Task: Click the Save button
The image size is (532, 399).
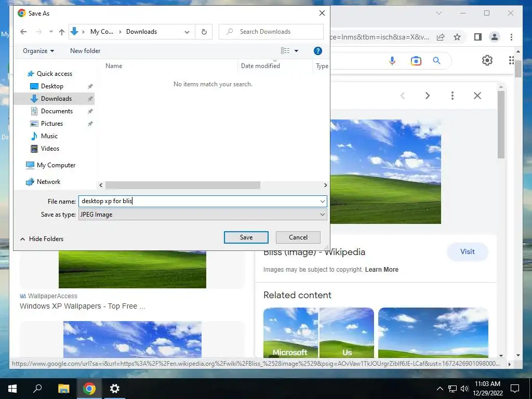Action: [x=246, y=237]
